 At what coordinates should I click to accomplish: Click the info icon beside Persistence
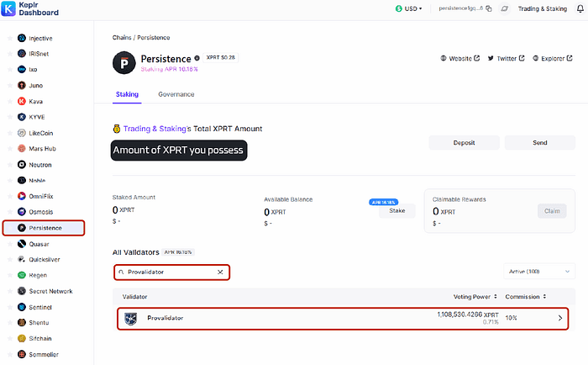point(197,58)
